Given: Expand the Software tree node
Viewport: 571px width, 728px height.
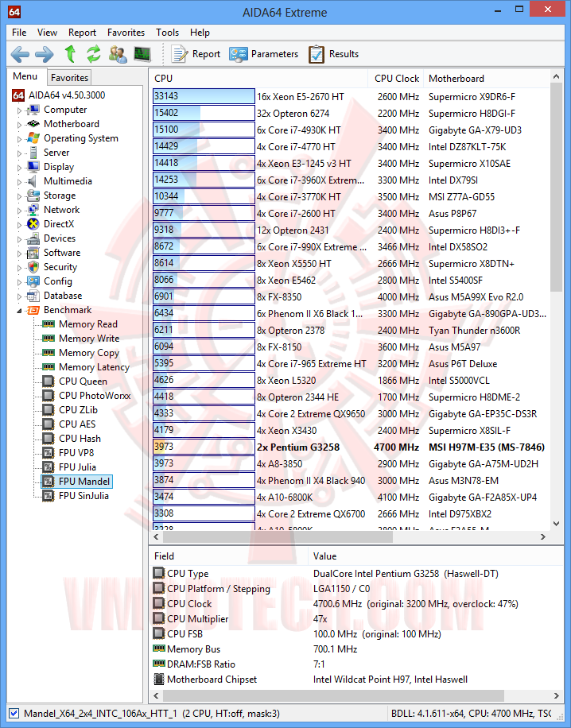Looking at the screenshot, I should coord(20,254).
